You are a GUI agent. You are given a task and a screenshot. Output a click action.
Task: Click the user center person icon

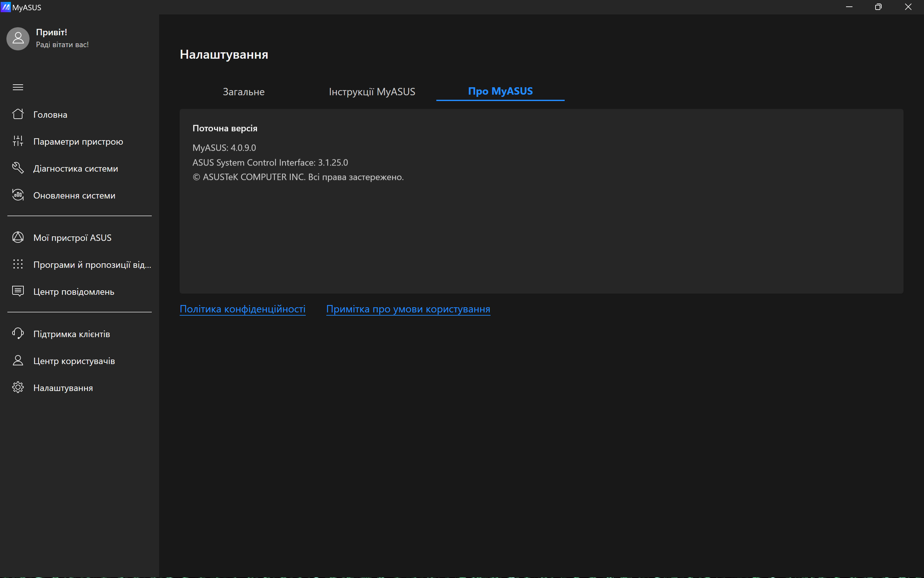click(x=18, y=361)
